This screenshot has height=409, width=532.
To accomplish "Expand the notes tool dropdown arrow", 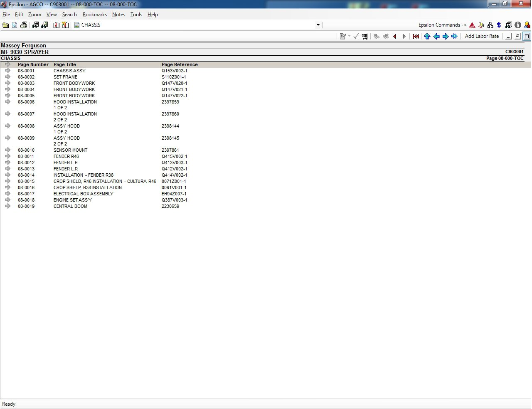I will click(349, 37).
